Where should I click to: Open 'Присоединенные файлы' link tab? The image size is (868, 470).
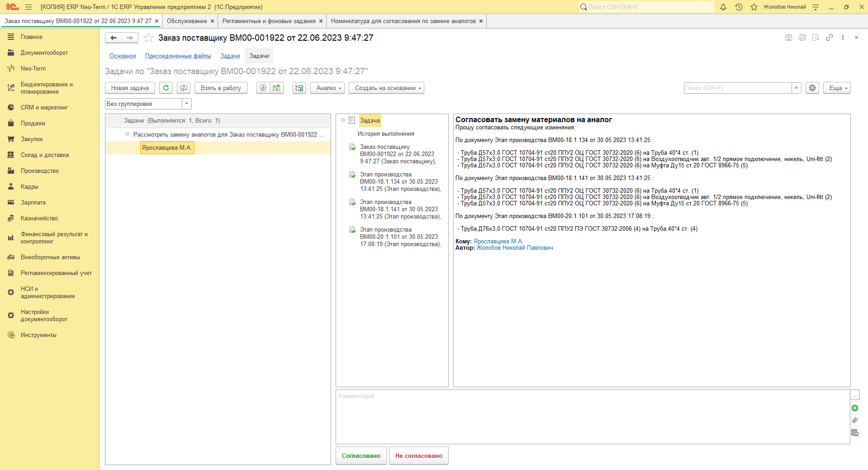coord(178,56)
